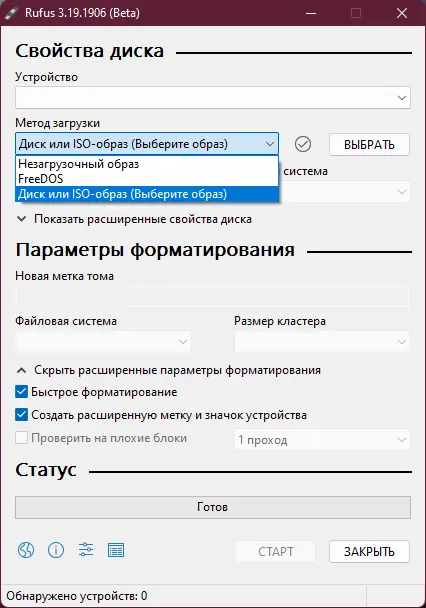
Task: Open the Устройство device dropdown
Action: pos(213,97)
